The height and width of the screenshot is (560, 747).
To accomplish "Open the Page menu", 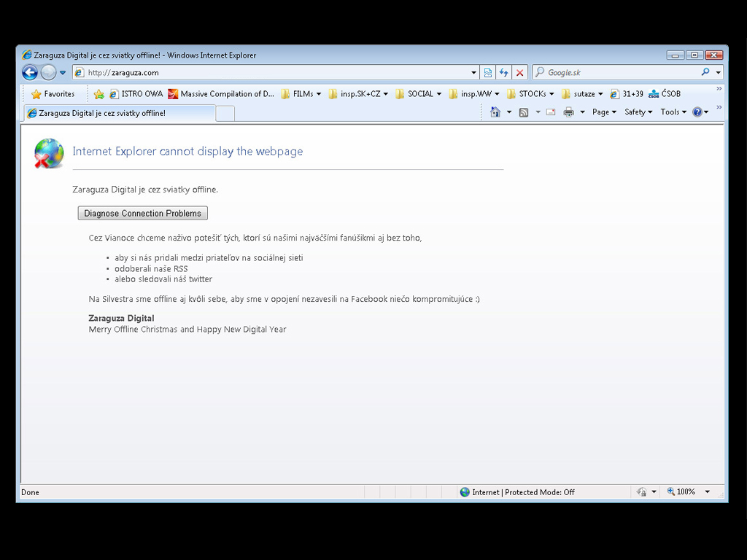I will [604, 112].
